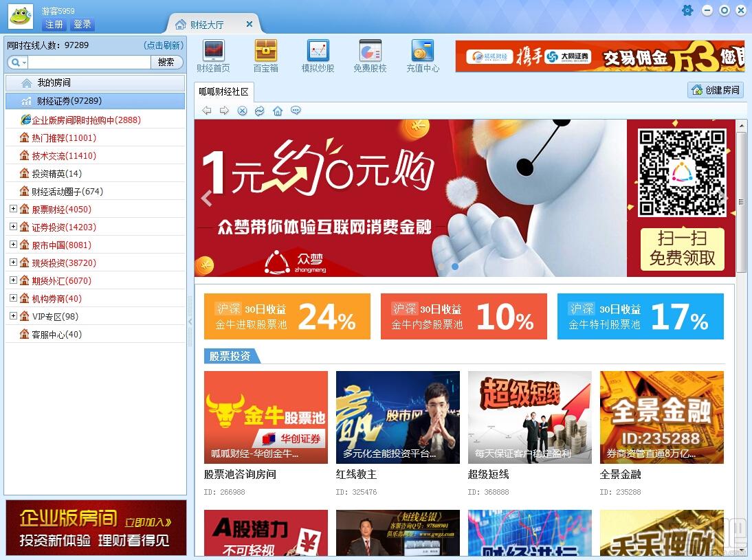The image size is (752, 560).
Task: Open the 金牛特刊股票池 17% card
Action: pos(640,317)
